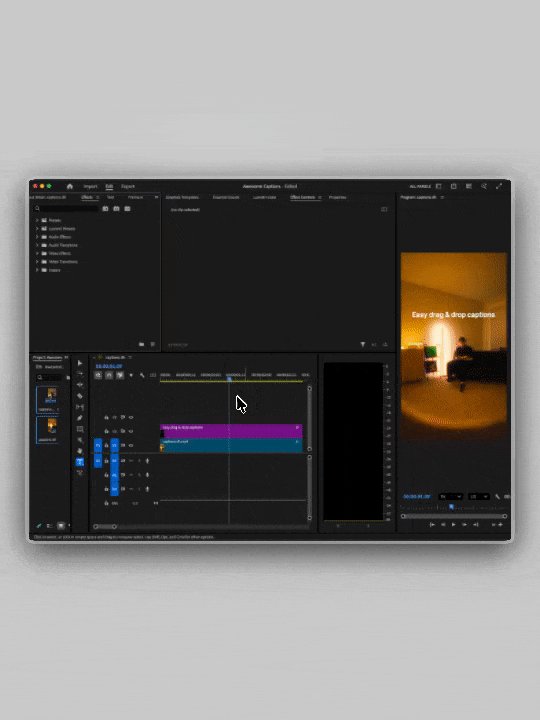
Task: Click the Program monitor zoom scroll bar
Action: click(x=454, y=516)
